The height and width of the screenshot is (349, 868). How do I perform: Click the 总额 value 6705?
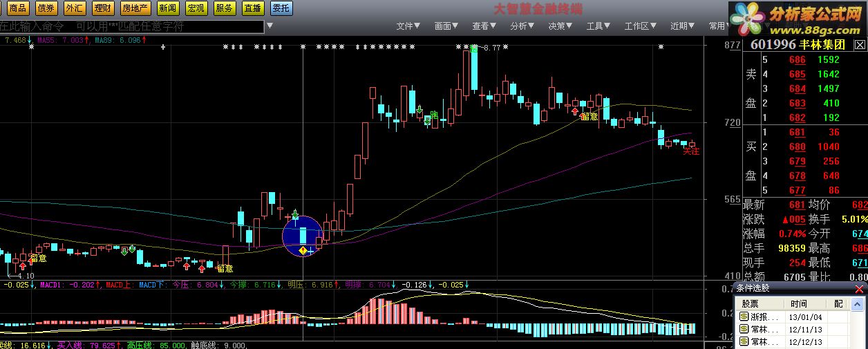coord(794,276)
